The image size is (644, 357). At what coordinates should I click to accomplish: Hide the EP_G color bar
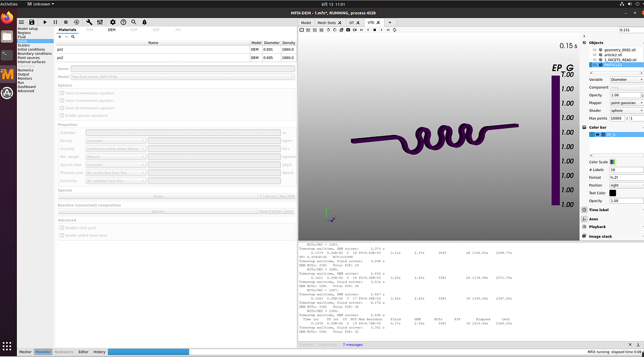pyautogui.click(x=597, y=135)
